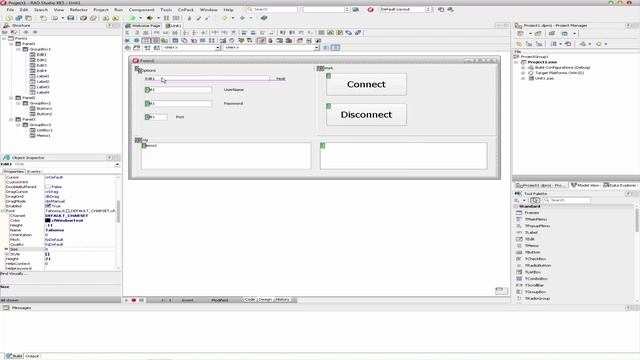The width and height of the screenshot is (640, 360).
Task: Click the IDE Search box in title area
Action: pyautogui.click(x=272, y=9)
